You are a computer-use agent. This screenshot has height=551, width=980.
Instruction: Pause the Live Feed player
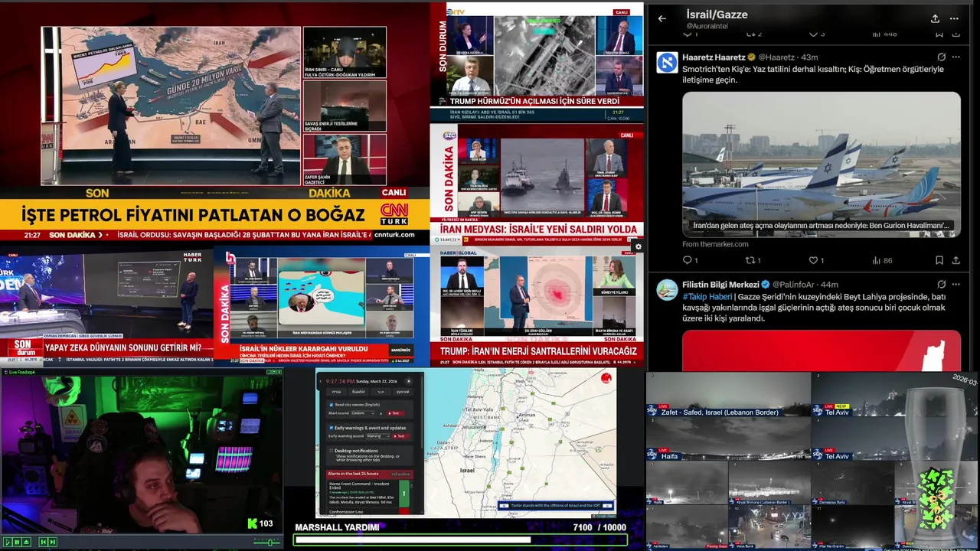(17, 542)
